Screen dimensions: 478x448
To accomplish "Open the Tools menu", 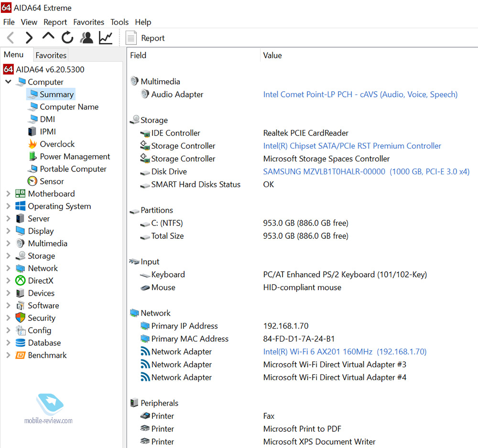I will (x=119, y=22).
